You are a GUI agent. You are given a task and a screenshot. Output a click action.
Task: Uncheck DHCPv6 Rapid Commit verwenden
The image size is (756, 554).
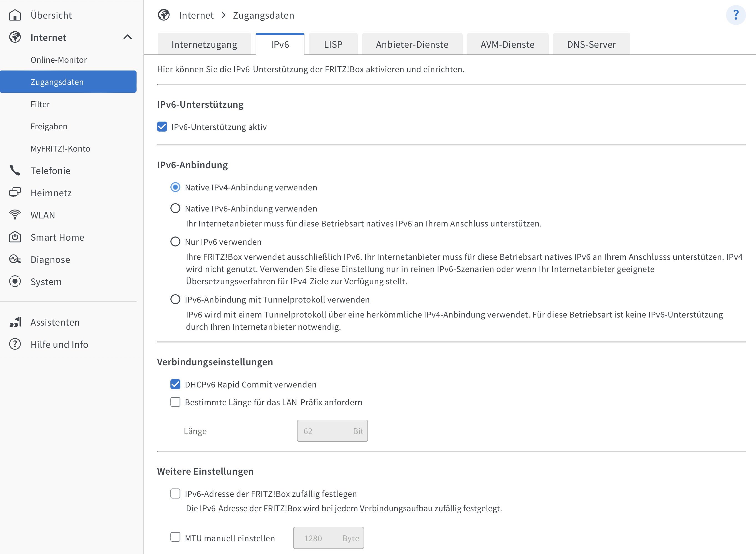175,384
